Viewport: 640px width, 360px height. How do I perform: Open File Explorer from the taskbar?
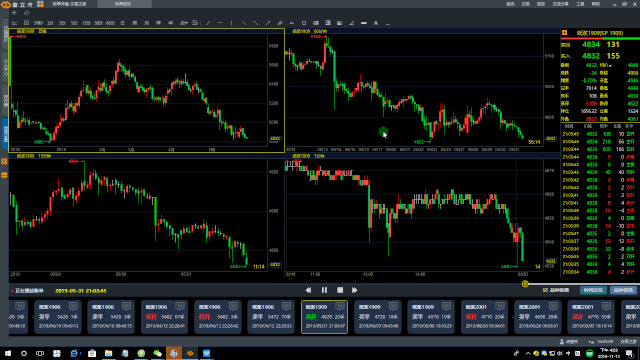(x=109, y=353)
